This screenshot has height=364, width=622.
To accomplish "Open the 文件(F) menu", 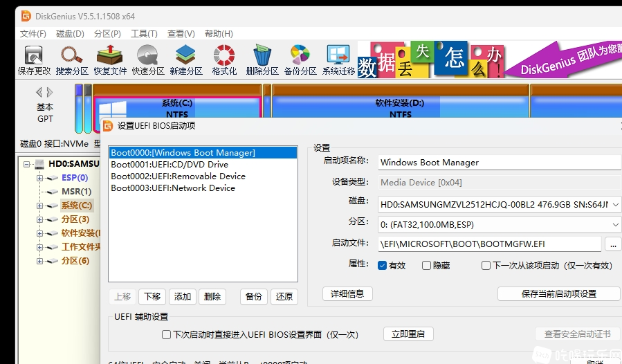I will (x=33, y=34).
